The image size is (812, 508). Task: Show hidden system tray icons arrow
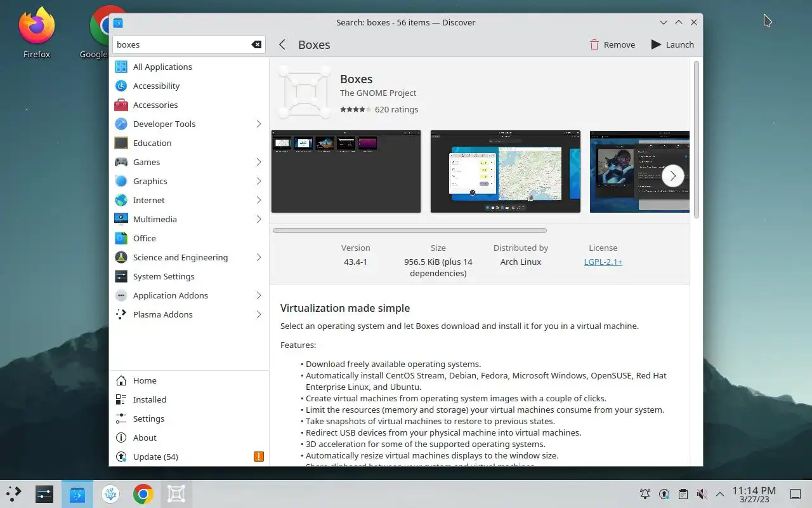pos(720,494)
